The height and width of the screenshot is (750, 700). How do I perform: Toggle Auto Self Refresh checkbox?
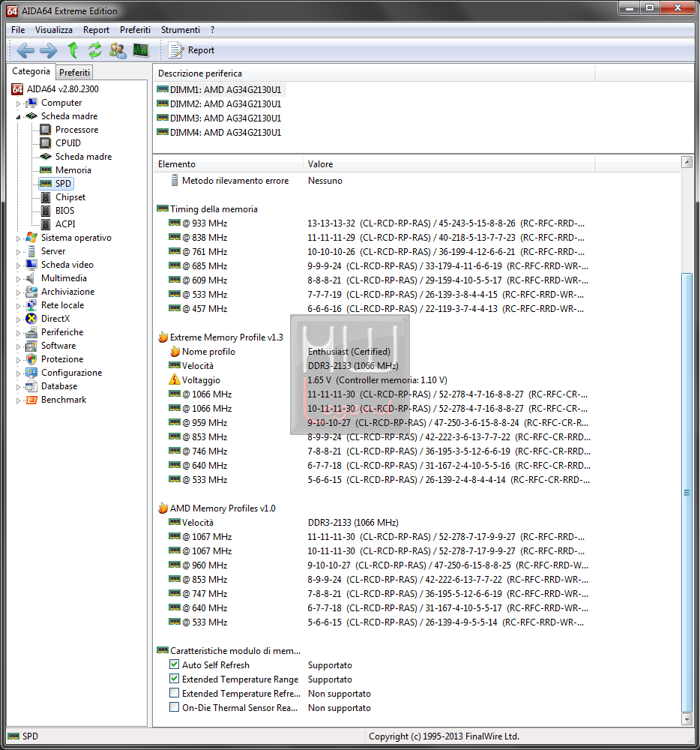pos(174,664)
